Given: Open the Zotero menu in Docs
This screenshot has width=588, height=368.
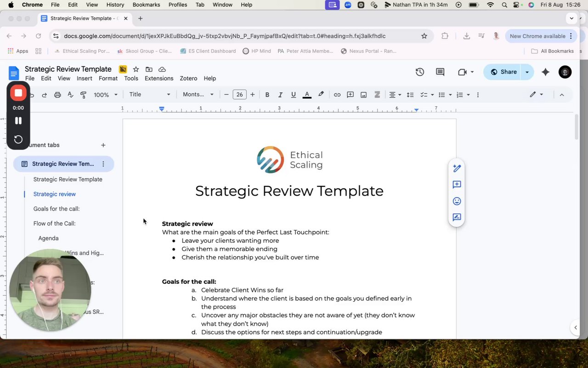Looking at the screenshot, I should (x=188, y=78).
